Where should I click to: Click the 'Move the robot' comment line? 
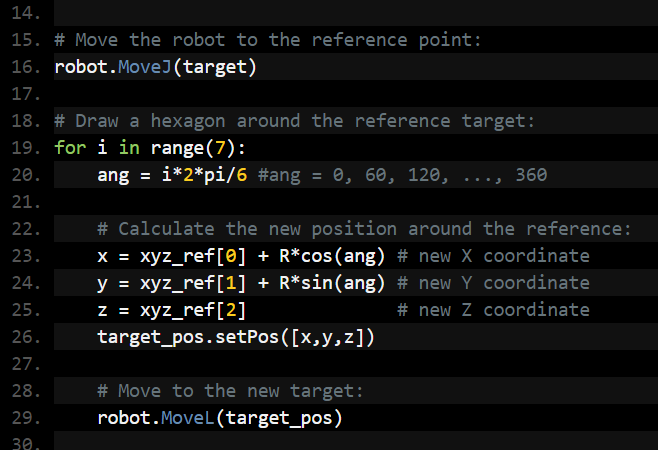pyautogui.click(x=268, y=41)
